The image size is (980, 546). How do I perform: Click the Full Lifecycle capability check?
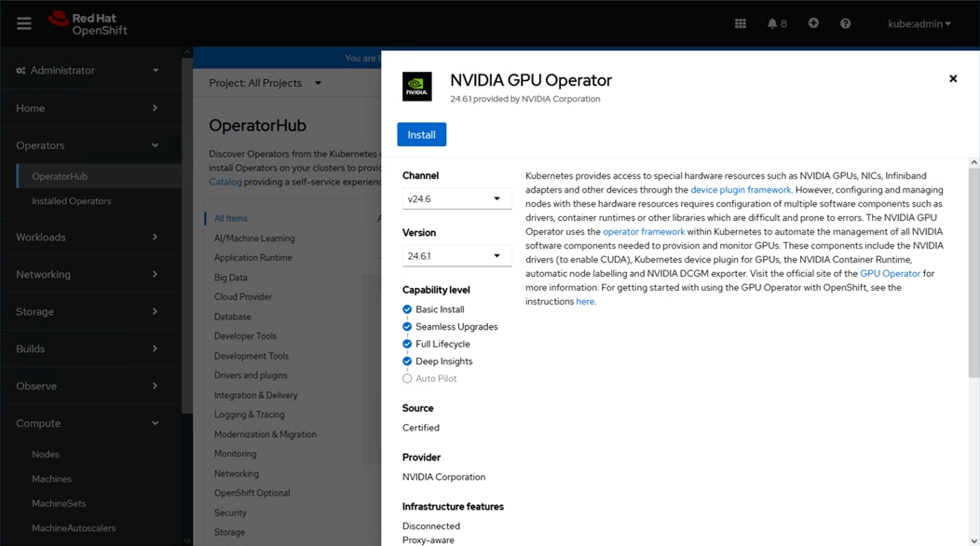407,344
